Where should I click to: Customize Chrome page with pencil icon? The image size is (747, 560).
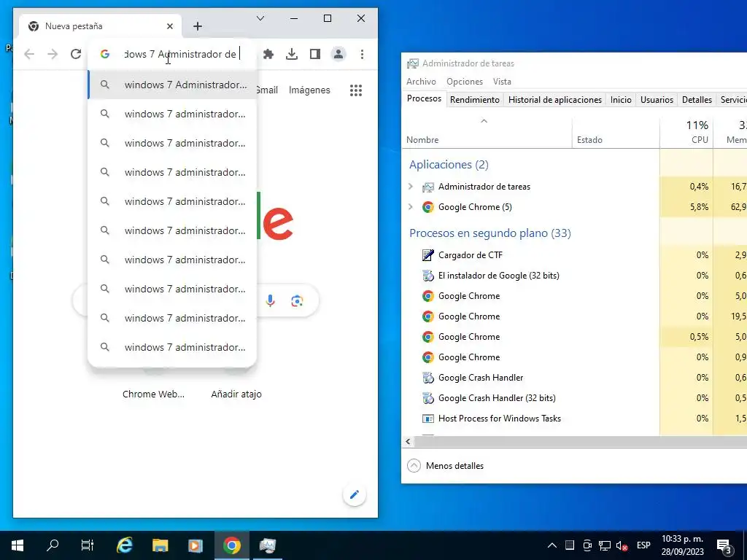pos(355,495)
